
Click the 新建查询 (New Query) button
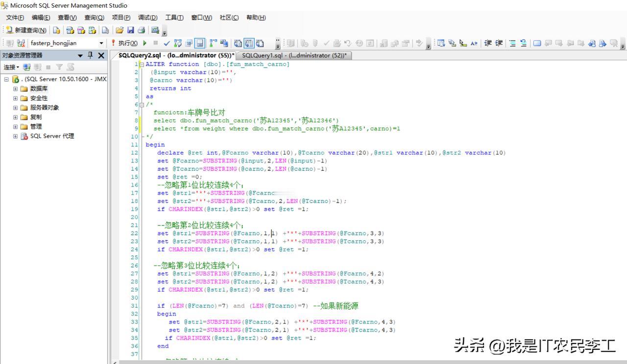pyautogui.click(x=26, y=30)
